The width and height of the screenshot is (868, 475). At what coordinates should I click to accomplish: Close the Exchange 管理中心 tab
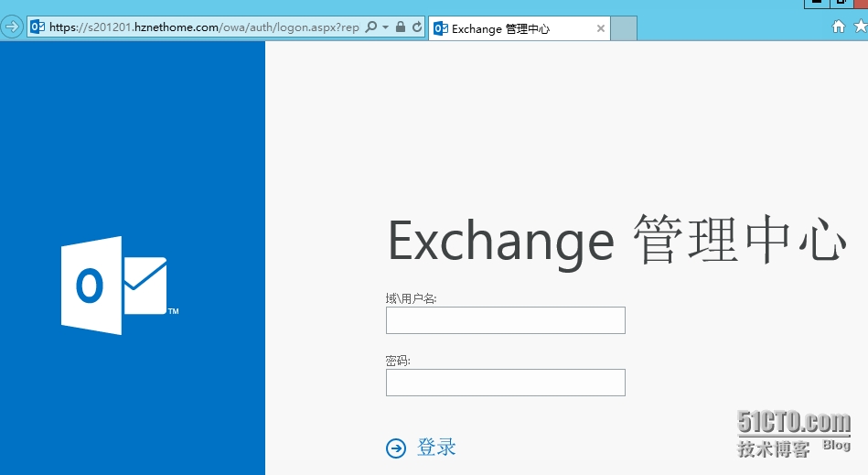pos(601,28)
